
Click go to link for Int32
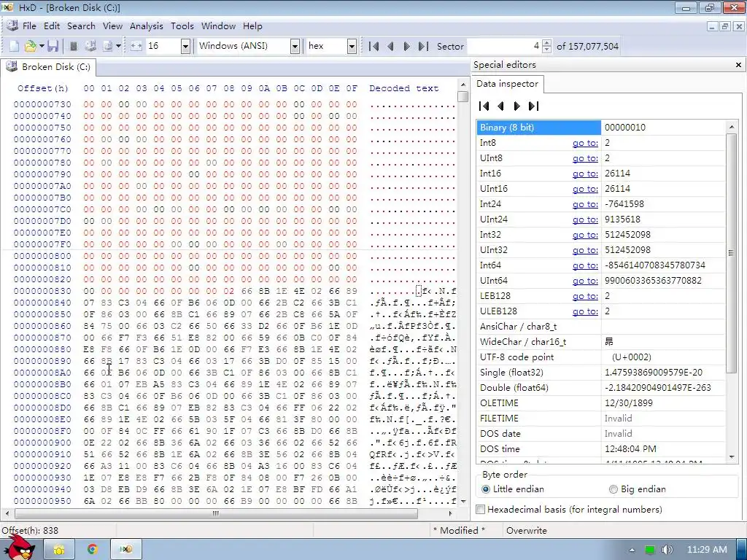[585, 235]
